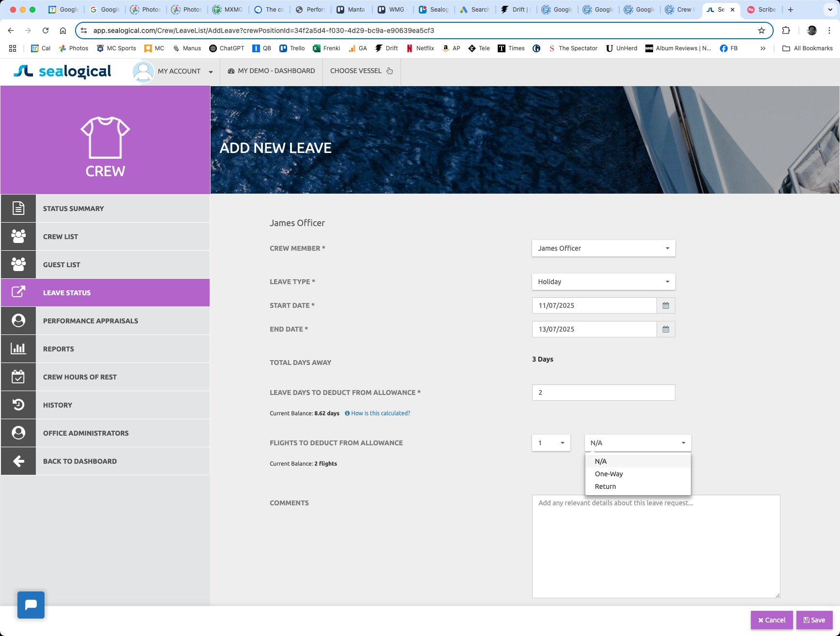This screenshot has height=636, width=840.
Task: Cancel adding the leave
Action: [x=772, y=620]
